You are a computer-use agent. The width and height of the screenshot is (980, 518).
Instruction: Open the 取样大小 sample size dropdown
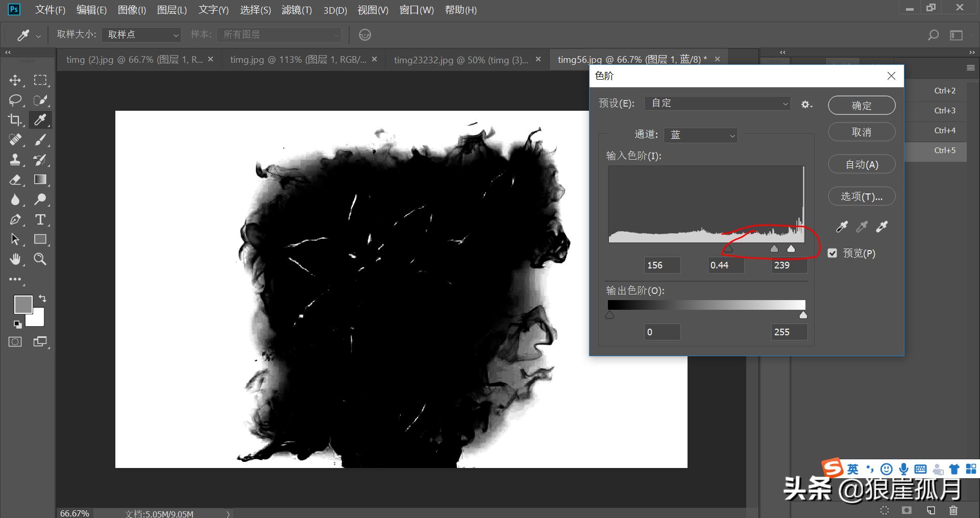[141, 34]
